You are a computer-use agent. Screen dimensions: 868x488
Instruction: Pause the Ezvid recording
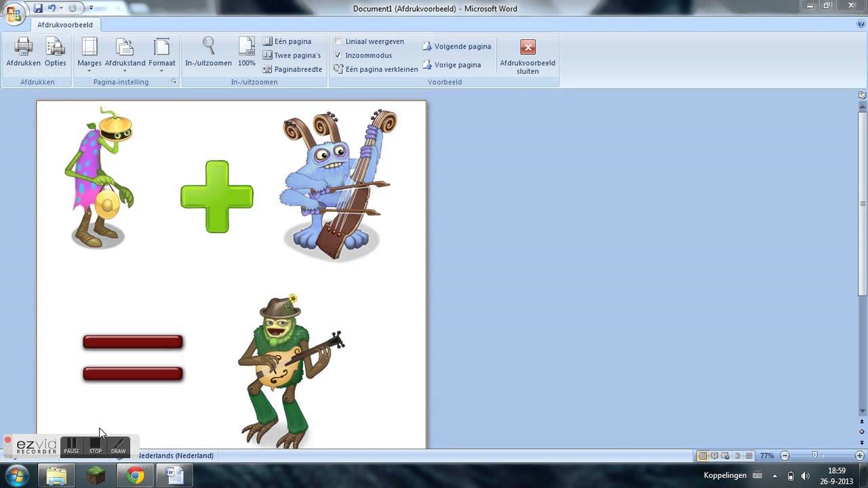coord(72,445)
